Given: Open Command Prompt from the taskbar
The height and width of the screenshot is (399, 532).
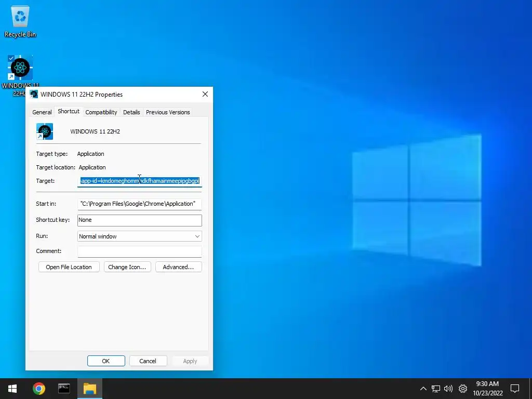Looking at the screenshot, I should pyautogui.click(x=64, y=389).
